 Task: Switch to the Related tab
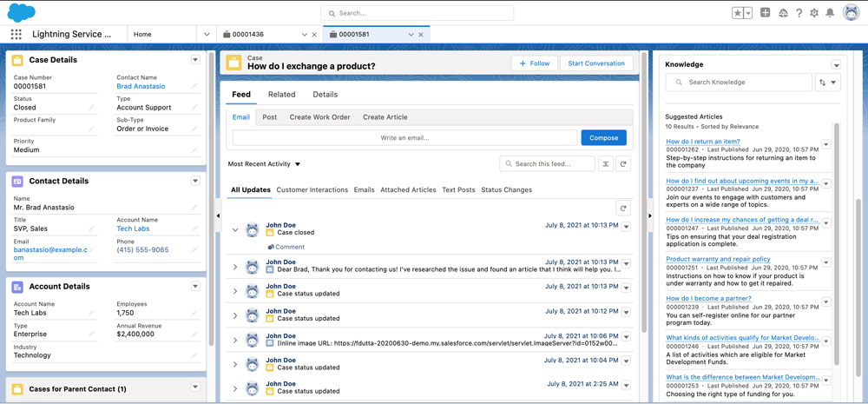pos(281,95)
